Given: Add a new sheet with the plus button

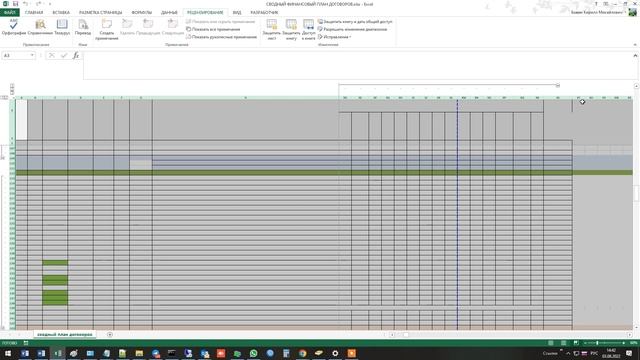Looking at the screenshot, I should (x=110, y=335).
